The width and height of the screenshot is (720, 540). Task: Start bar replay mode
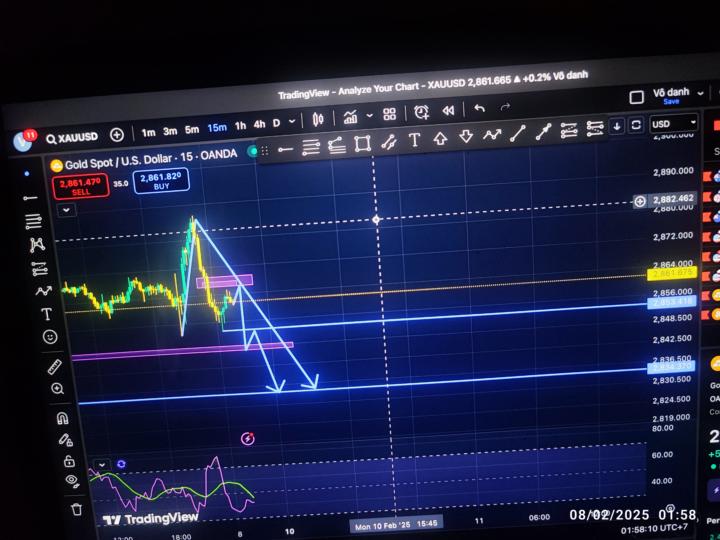coord(448,110)
